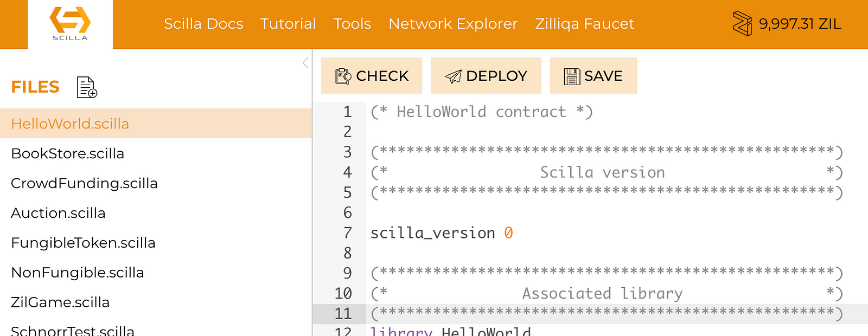Click the Scilla version comment on line 4

coord(607,172)
